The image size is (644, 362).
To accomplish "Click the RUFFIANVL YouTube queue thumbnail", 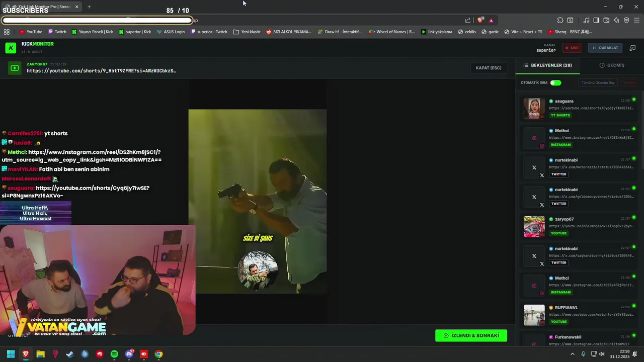I will click(534, 315).
